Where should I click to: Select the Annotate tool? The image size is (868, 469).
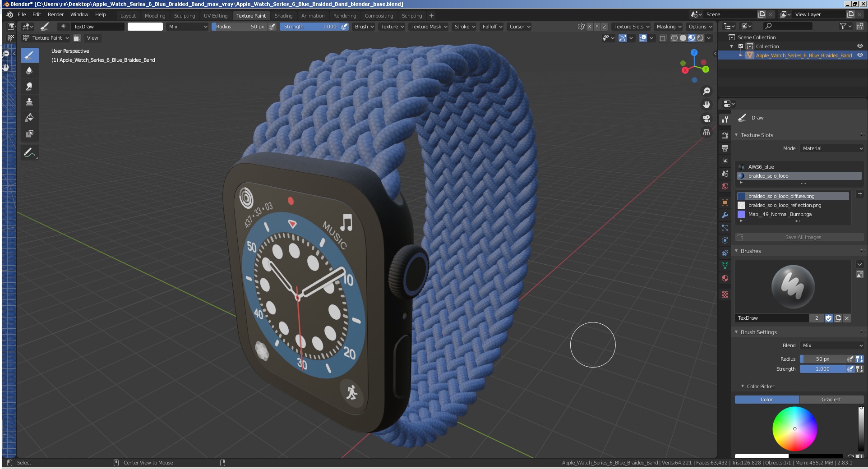29,153
